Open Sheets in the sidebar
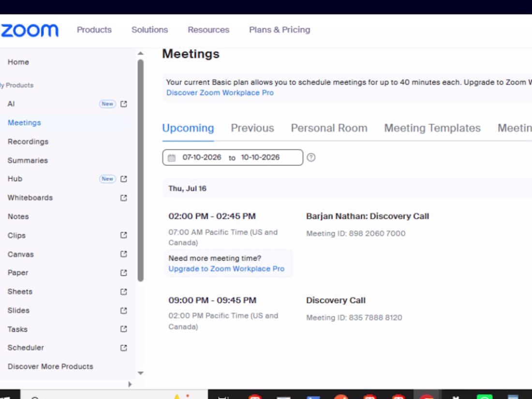 20,292
